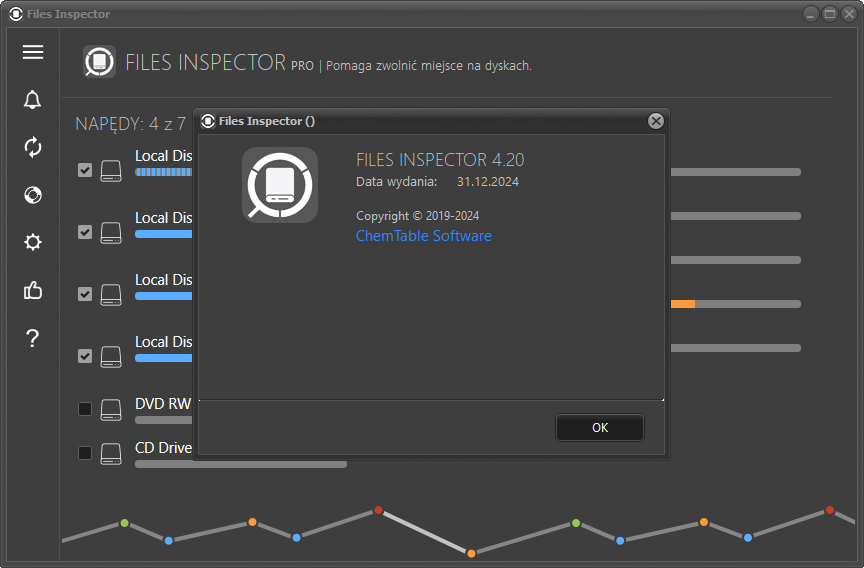Click the 'NAPĘDY: 4 z 7' heading
This screenshot has width=864, height=568.
[131, 124]
